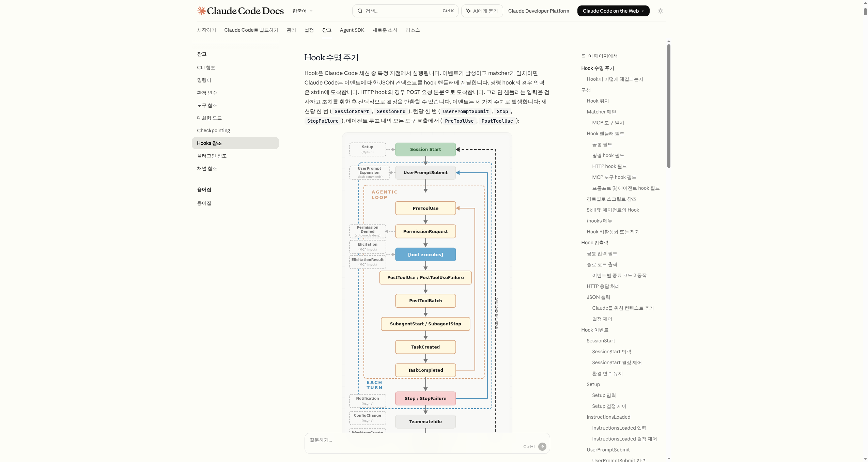
Task: Toggle the light/dark theme sun icon
Action: pyautogui.click(x=660, y=11)
